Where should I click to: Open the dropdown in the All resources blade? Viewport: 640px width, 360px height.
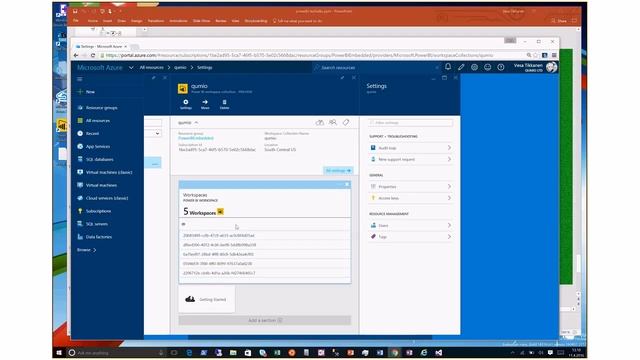158,133
